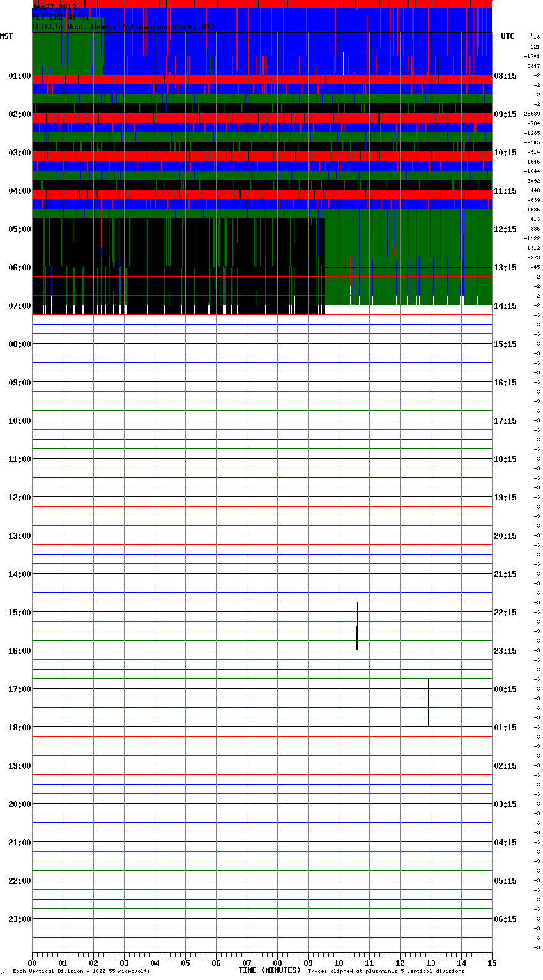Viewport: 543px width, 980px height.
Task: Click the '11:00' MST time label
Action: click(20, 459)
